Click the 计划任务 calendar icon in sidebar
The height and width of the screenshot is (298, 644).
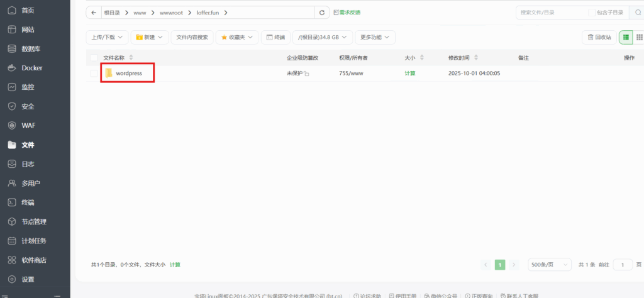(13, 241)
